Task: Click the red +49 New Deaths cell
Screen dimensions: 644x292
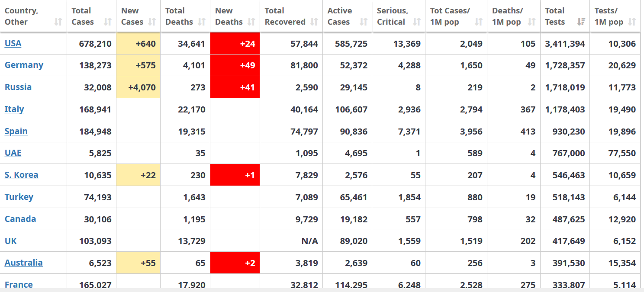Action: 235,65
